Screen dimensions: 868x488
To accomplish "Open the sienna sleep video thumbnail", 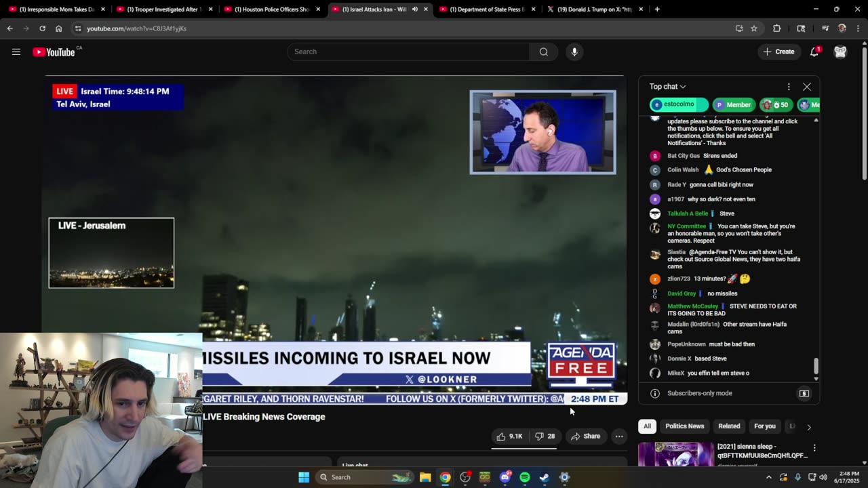I will pyautogui.click(x=676, y=453).
